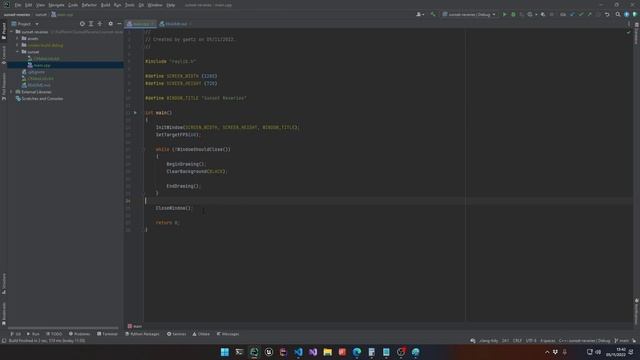This screenshot has width=640, height=360.
Task: Switch to the main.cpp editor tab
Action: tap(140, 24)
